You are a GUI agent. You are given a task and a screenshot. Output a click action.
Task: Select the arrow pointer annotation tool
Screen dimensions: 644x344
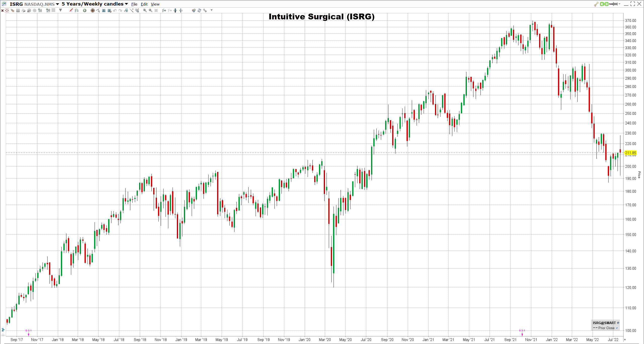pos(98,11)
